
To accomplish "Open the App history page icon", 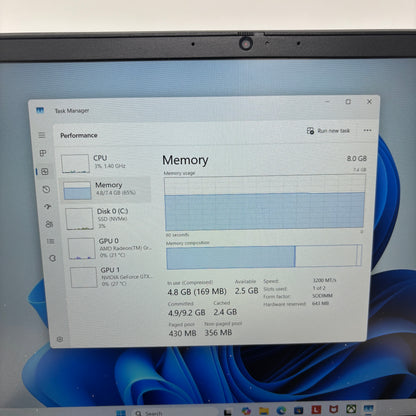I will coord(46,189).
